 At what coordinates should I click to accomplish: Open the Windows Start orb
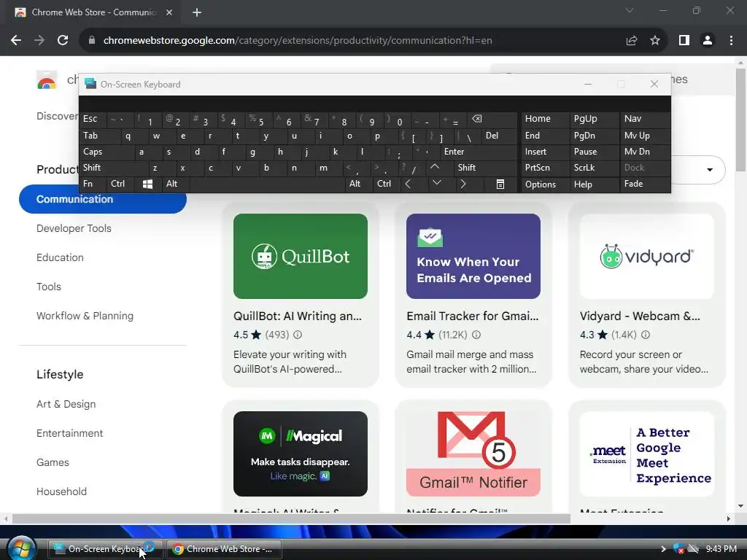click(x=21, y=548)
